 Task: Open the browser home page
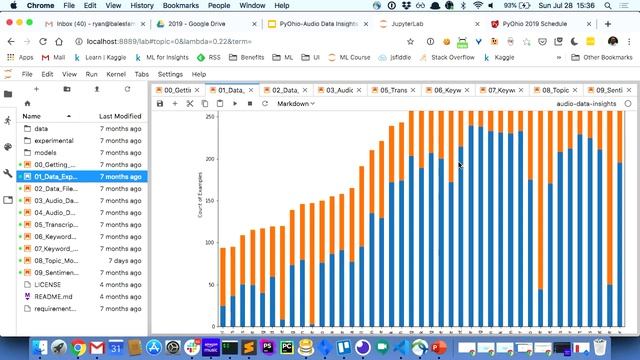[x=59, y=42]
